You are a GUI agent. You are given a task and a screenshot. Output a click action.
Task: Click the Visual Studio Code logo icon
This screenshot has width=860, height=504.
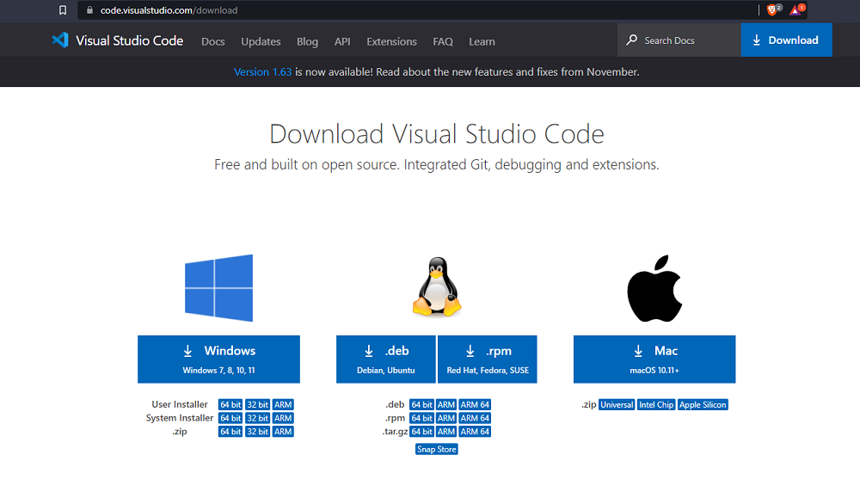(x=59, y=40)
